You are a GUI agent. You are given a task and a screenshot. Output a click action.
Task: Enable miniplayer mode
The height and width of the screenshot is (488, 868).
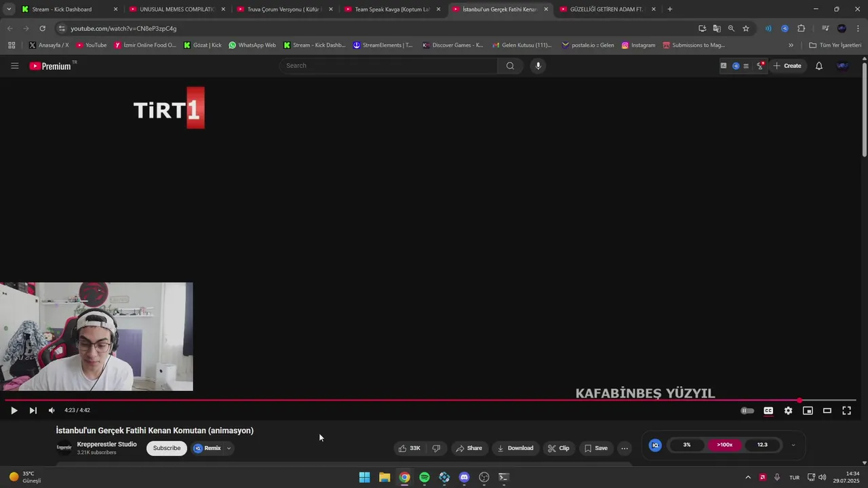(808, 410)
